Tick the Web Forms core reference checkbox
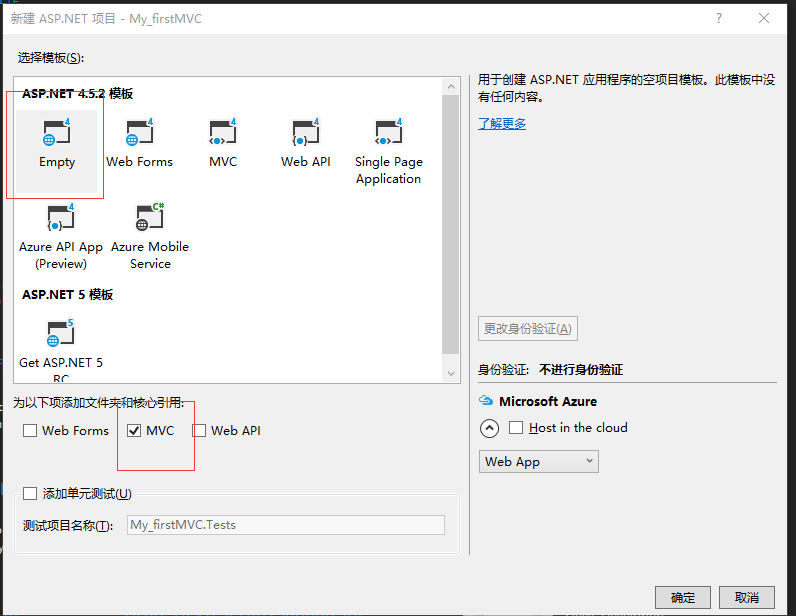 tap(30, 431)
